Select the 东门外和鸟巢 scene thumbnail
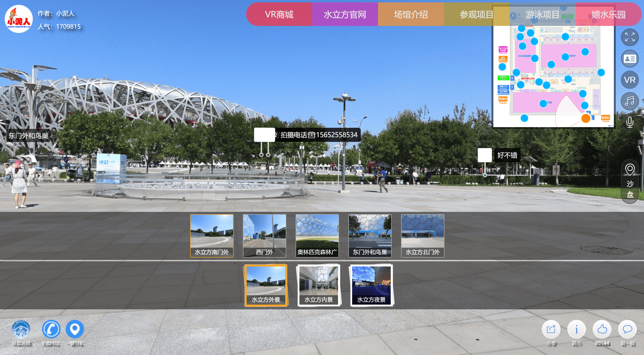 (x=370, y=236)
